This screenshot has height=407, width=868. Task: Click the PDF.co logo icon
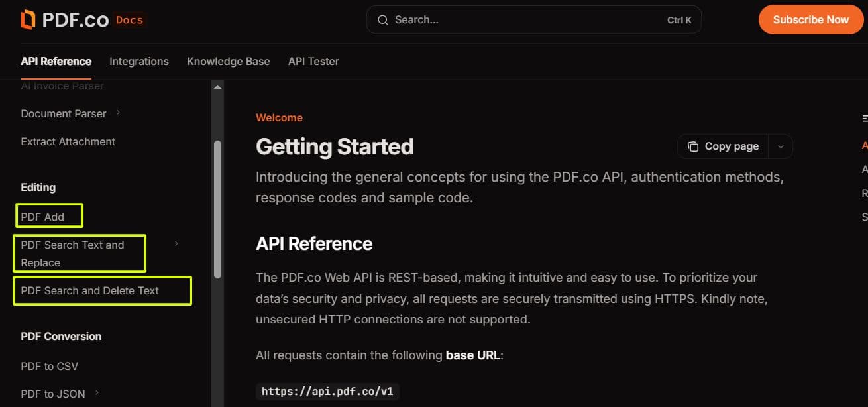pos(27,19)
